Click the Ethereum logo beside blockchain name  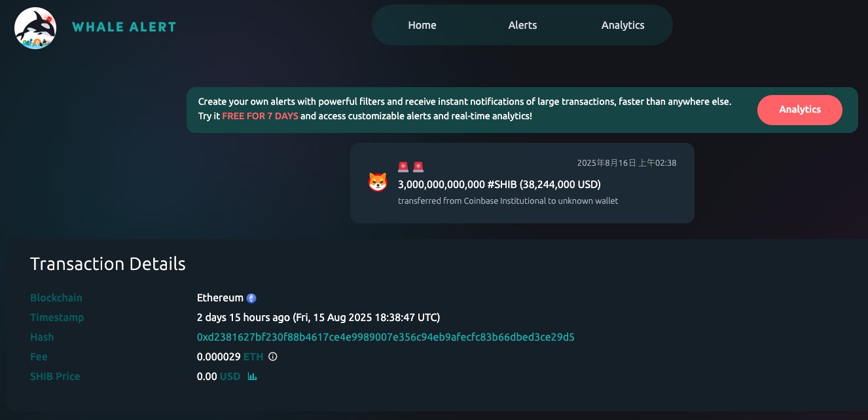251,298
